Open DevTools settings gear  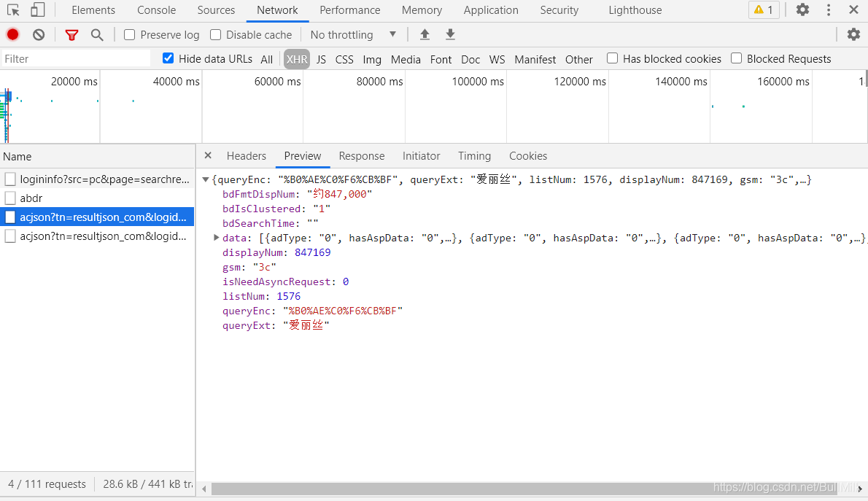coord(801,9)
